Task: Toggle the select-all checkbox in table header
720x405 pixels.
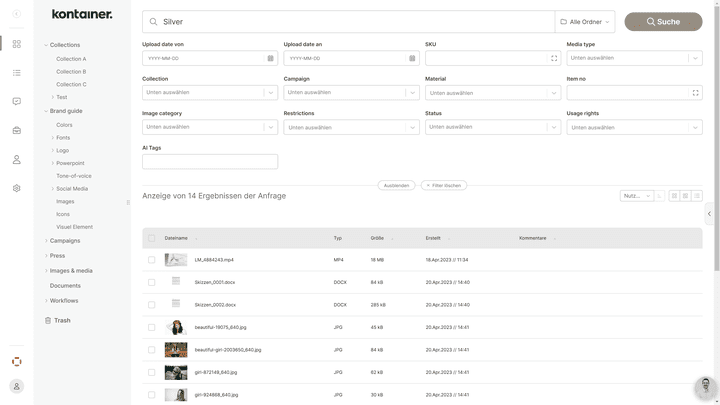Action: click(152, 238)
